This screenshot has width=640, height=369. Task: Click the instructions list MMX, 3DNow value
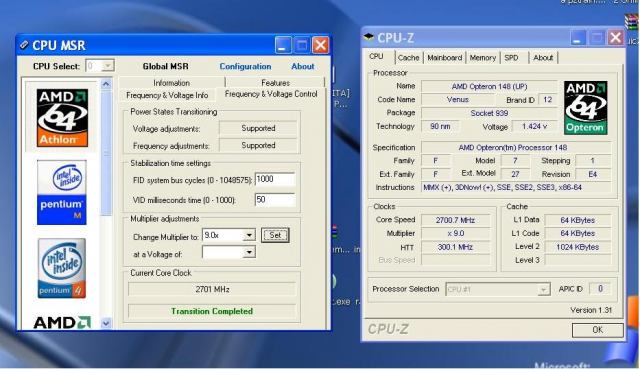516,187
